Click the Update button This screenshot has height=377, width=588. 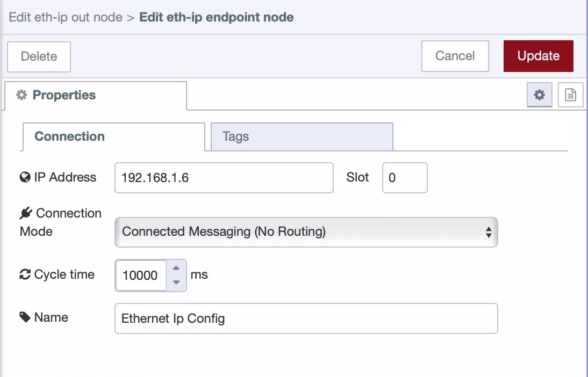[x=538, y=56]
